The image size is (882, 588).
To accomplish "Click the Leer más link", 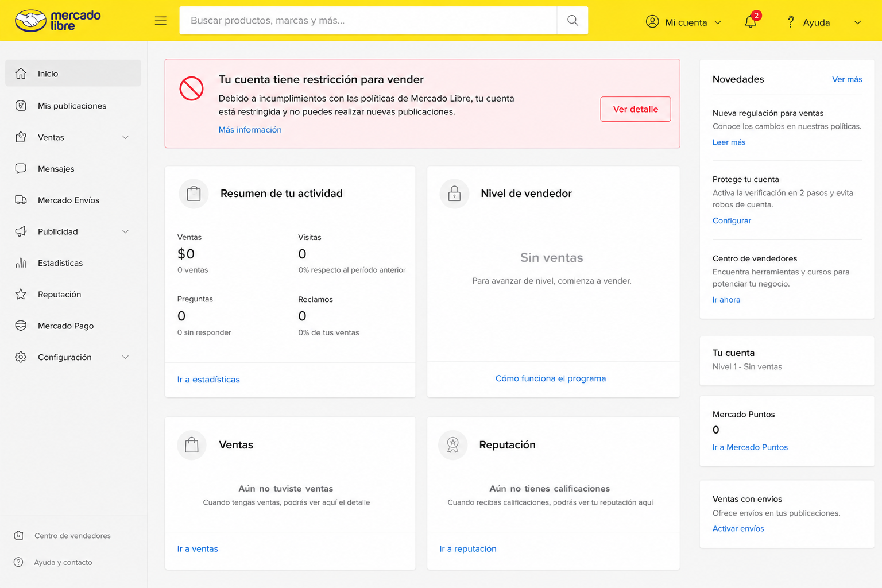I will [729, 142].
